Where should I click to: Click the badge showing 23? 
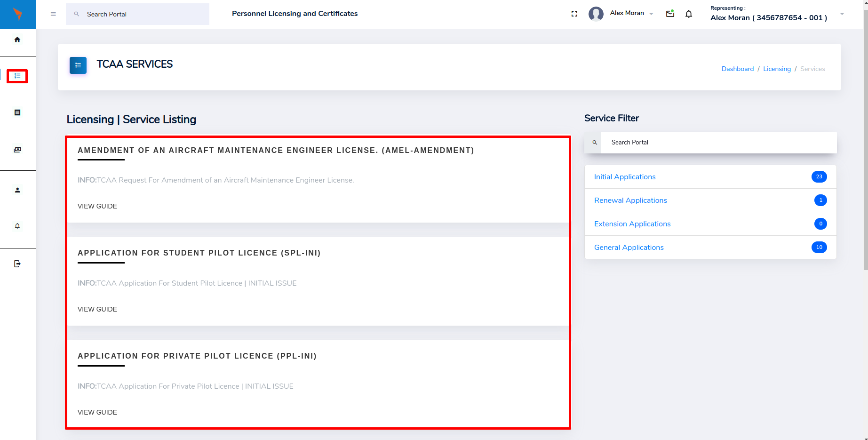click(819, 177)
